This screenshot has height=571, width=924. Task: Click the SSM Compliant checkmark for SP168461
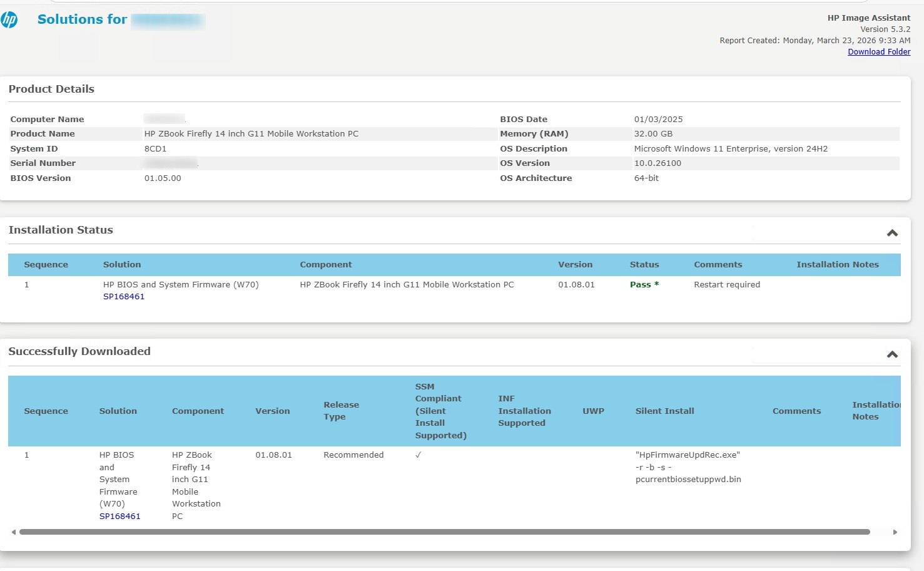(417, 455)
